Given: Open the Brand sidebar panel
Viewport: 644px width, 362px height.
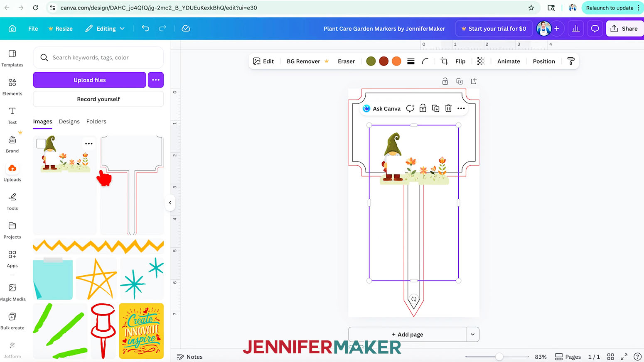Looking at the screenshot, I should 12,144.
